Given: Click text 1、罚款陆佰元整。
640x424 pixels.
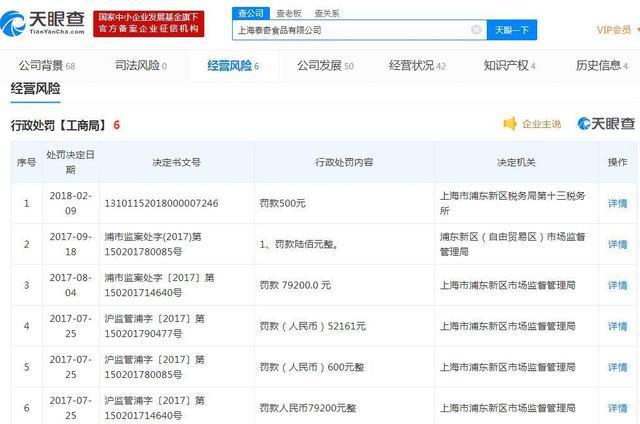Looking at the screenshot, I should [x=299, y=244].
